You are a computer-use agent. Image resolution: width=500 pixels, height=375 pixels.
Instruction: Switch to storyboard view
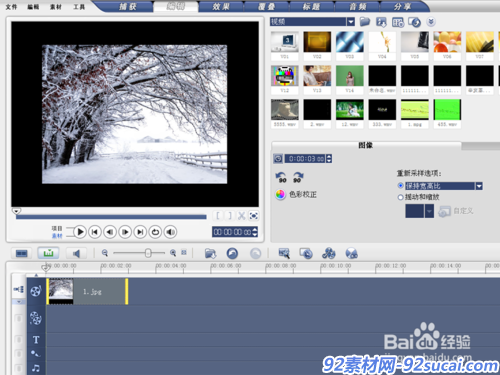pos(22,253)
